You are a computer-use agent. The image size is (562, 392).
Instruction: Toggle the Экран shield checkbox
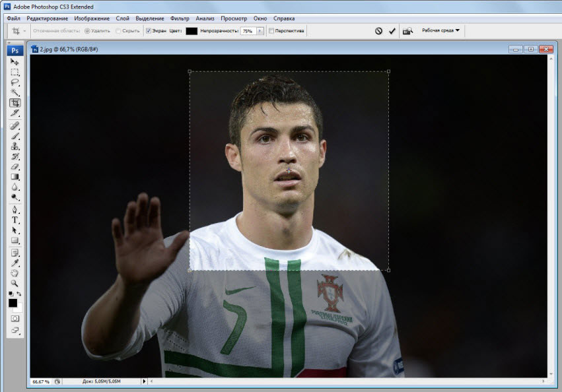point(149,31)
